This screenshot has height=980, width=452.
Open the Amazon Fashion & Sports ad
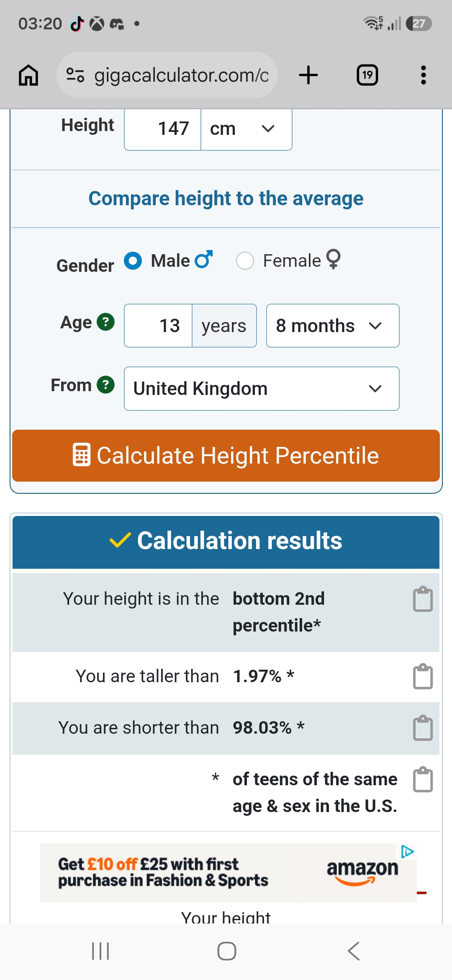pos(229,872)
